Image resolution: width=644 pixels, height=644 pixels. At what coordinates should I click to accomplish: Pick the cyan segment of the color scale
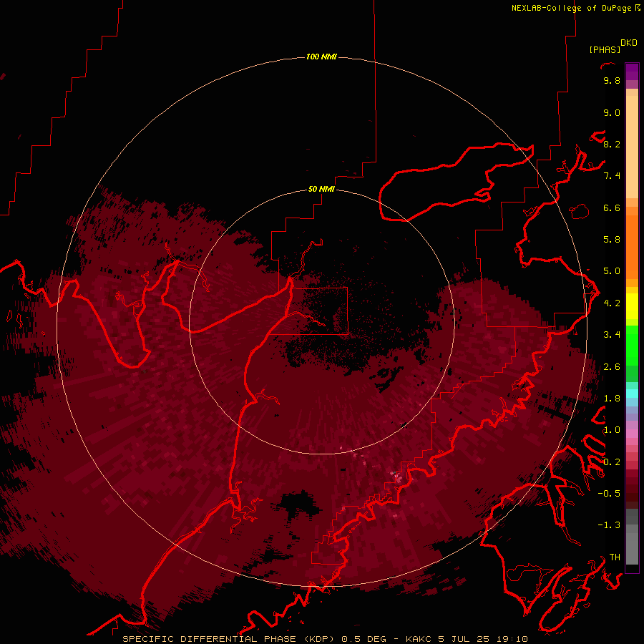point(632,394)
